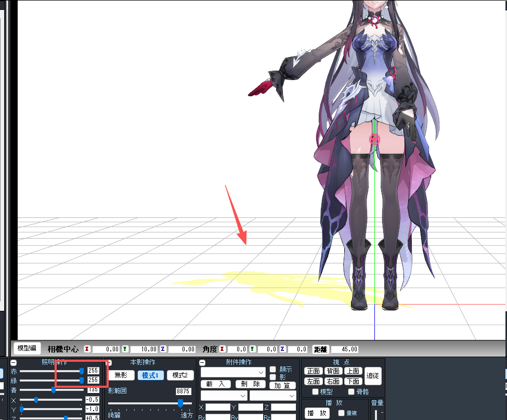This screenshot has width=507, height=420.
Task: Select the pink center bone marker on the model
Action: pyautogui.click(x=374, y=139)
